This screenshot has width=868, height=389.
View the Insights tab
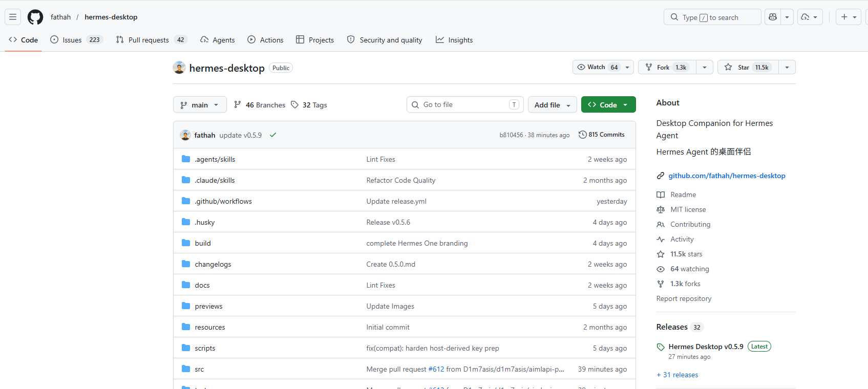(x=454, y=40)
